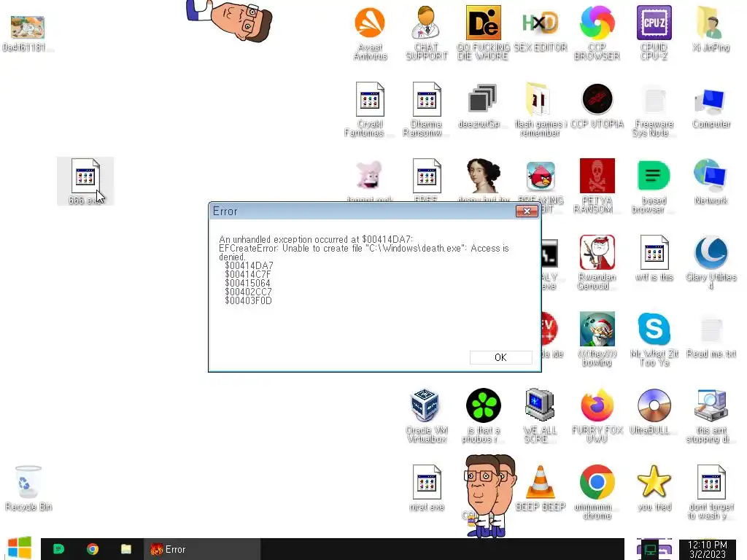The image size is (747, 560).
Task: Open the BEEP BEEP VLC cone icon
Action: click(x=541, y=488)
